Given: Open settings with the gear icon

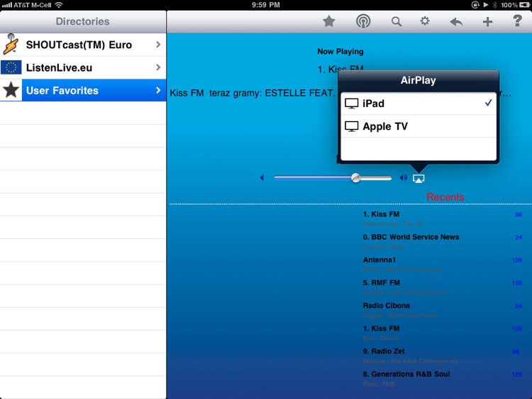Looking at the screenshot, I should tap(425, 21).
